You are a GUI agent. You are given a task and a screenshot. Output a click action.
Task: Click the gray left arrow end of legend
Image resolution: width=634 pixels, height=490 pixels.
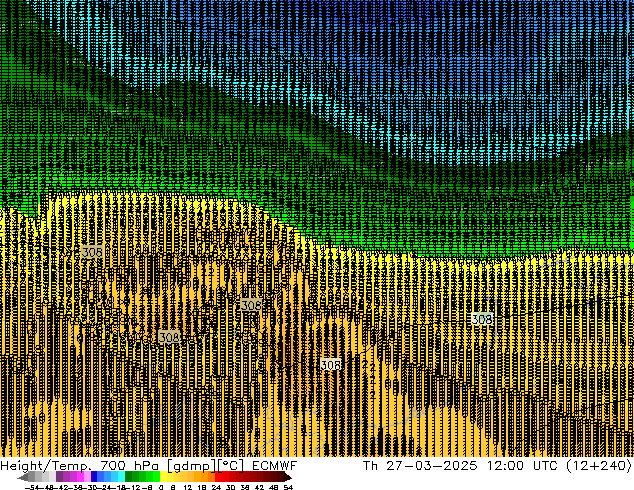[23, 477]
